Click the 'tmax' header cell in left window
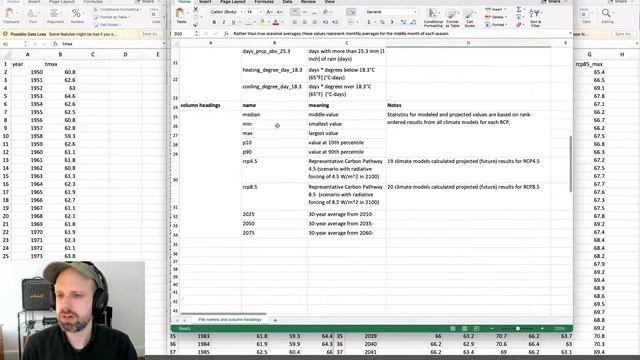Image resolution: width=640 pixels, height=360 pixels. [60, 64]
